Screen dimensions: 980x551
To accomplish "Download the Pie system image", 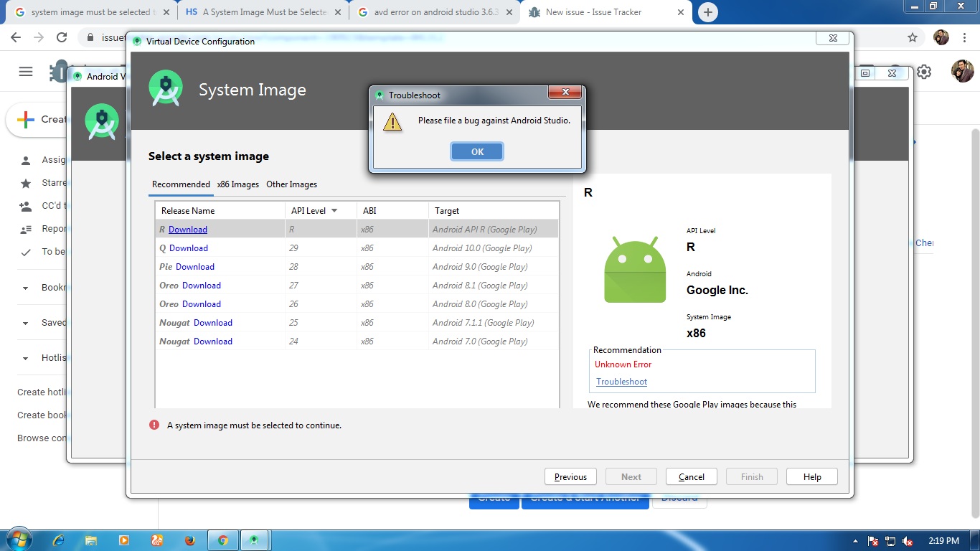I will tap(195, 267).
